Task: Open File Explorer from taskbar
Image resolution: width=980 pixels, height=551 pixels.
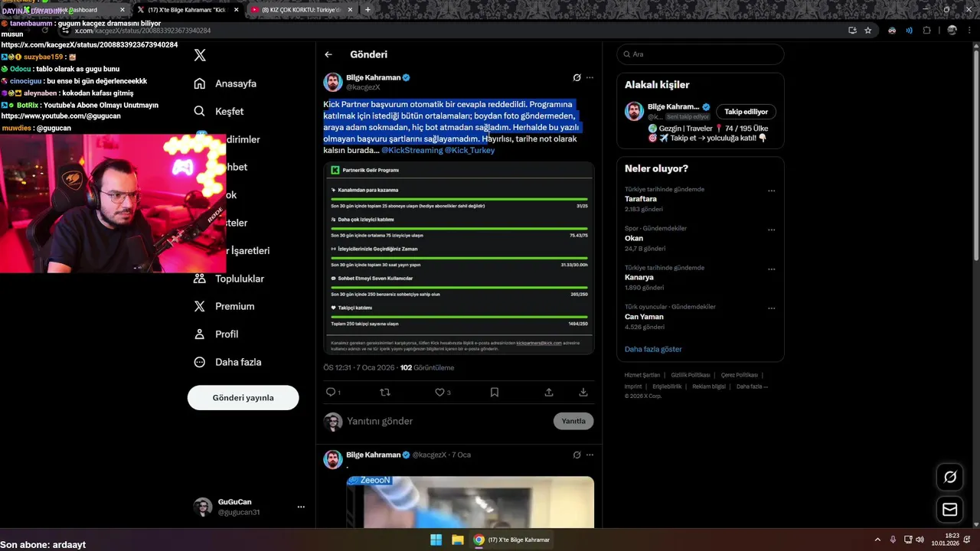Action: point(457,540)
